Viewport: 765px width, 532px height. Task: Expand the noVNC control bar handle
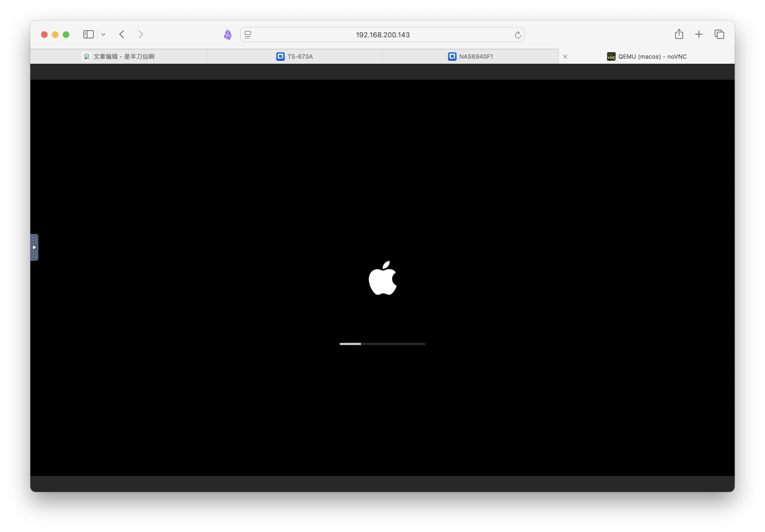[x=34, y=247]
